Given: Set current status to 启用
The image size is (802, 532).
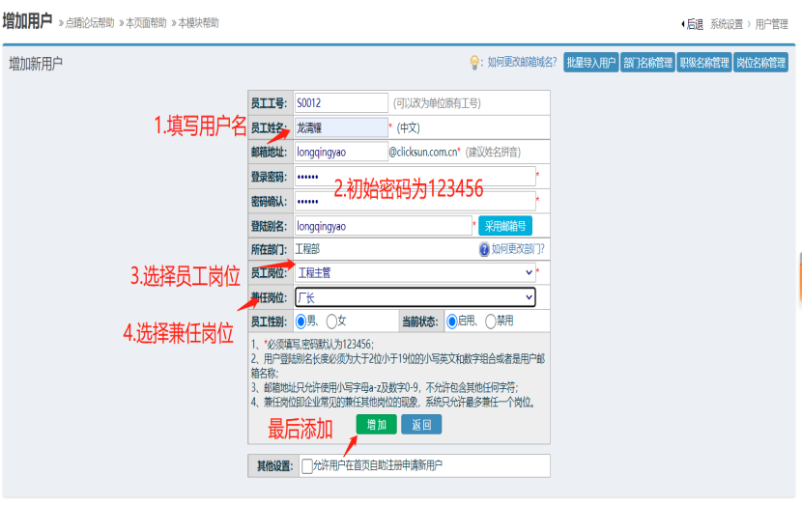Looking at the screenshot, I should (x=452, y=322).
